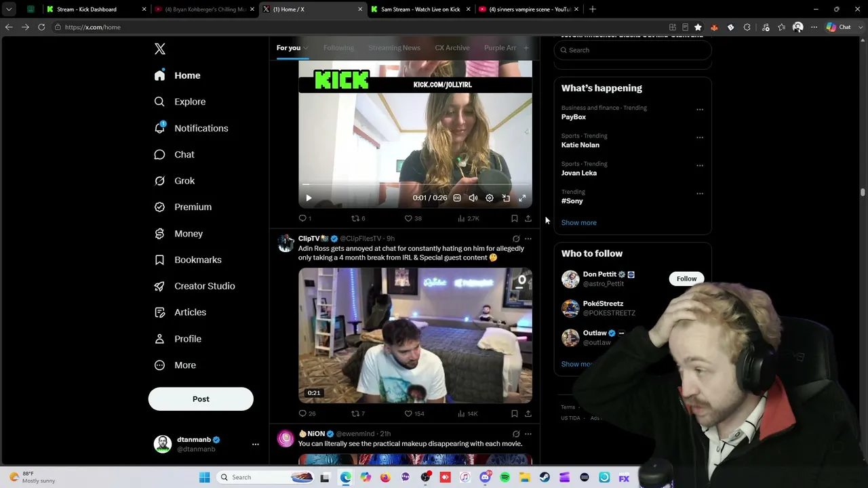Open the Windows Start menu
868x488 pixels.
point(204,477)
